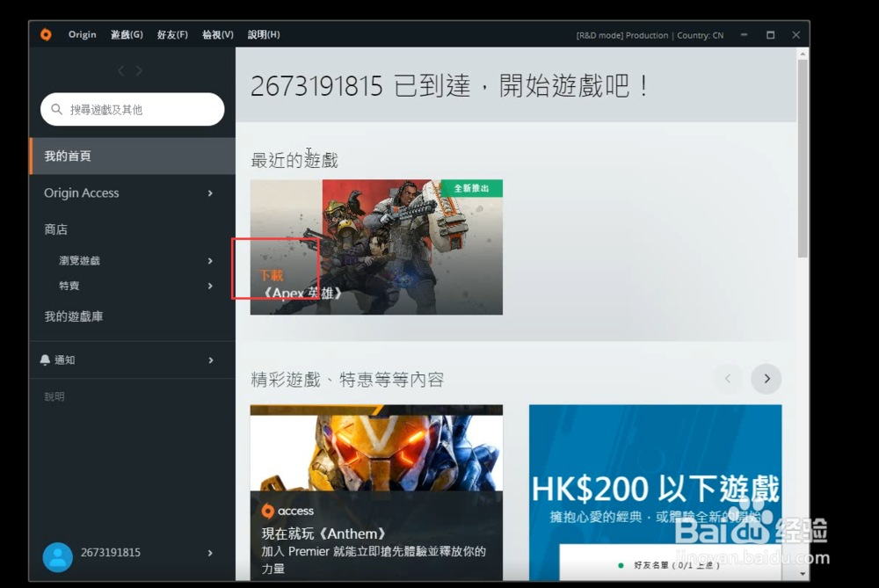Image resolution: width=879 pixels, height=588 pixels.
Task: Open the Origin menu
Action: [83, 35]
